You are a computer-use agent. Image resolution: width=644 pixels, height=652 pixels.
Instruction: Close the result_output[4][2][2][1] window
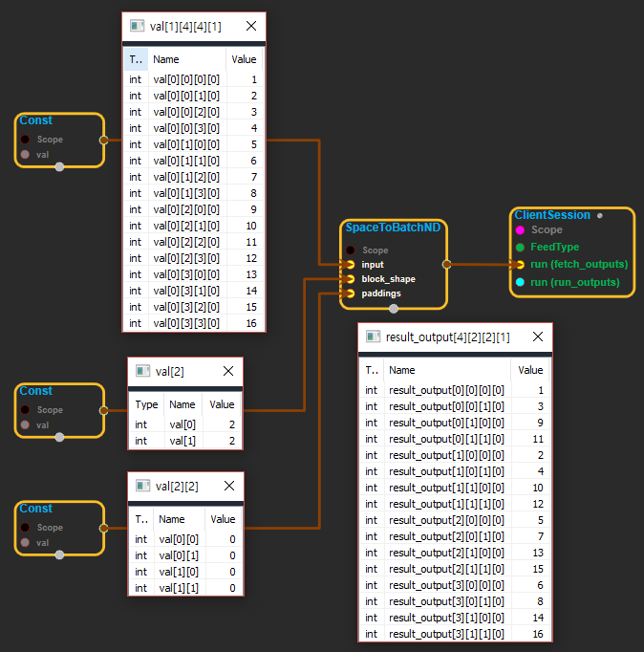pyautogui.click(x=537, y=337)
